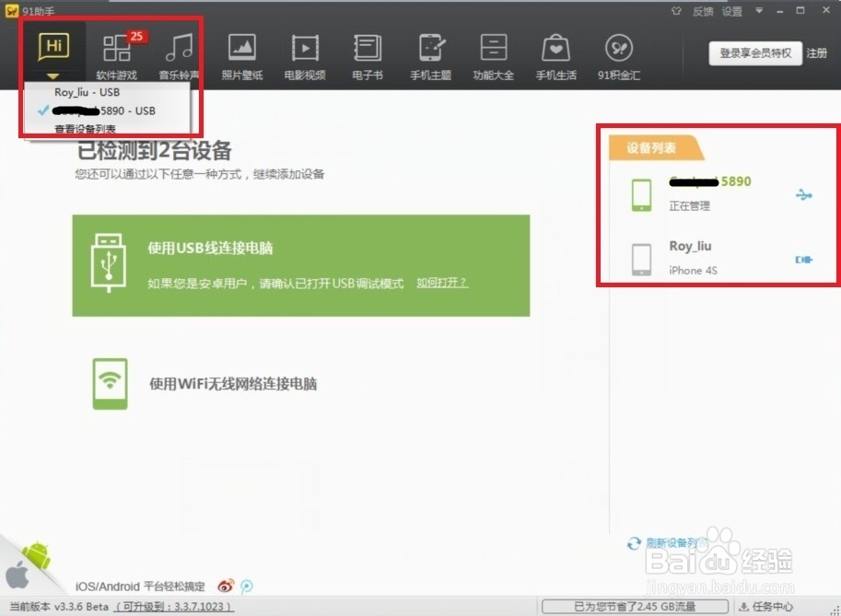Select 使用WiFi无线网络连接电脑 option
841x616 pixels.
click(233, 384)
